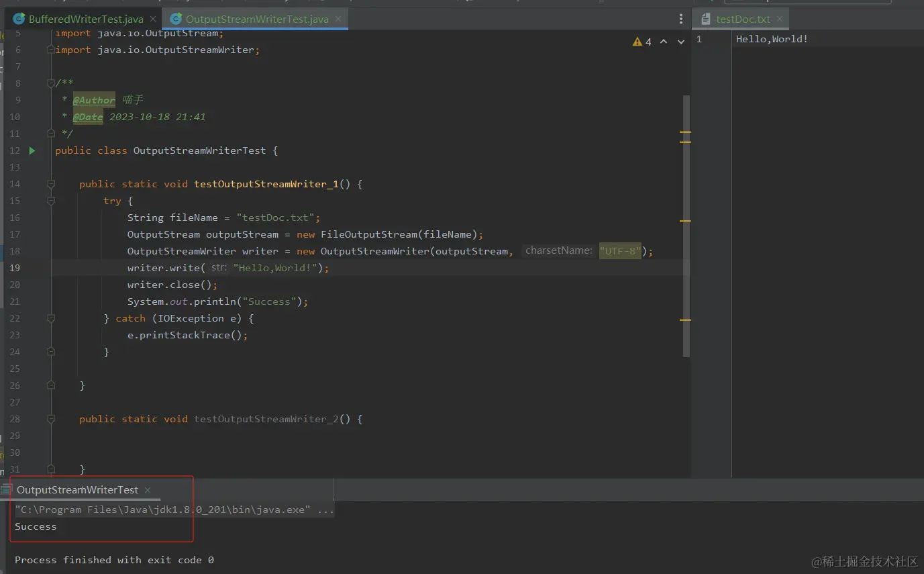Click the "Hello,World!" string in writer.write

point(275,268)
